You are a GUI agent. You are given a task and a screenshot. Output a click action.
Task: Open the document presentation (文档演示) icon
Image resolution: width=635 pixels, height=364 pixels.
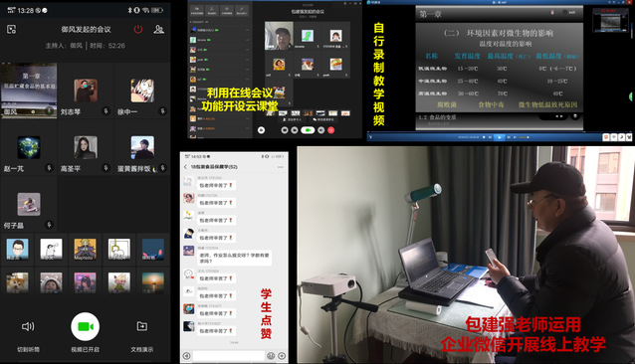point(141,326)
